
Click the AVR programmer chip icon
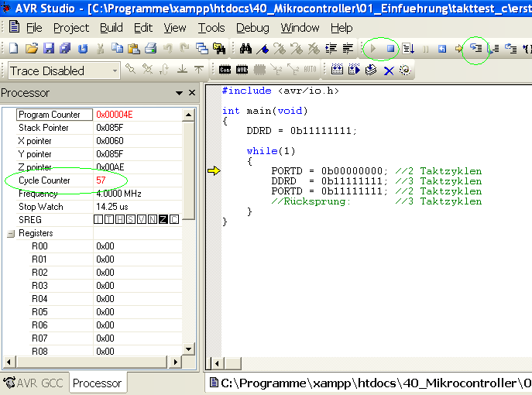pos(242,70)
